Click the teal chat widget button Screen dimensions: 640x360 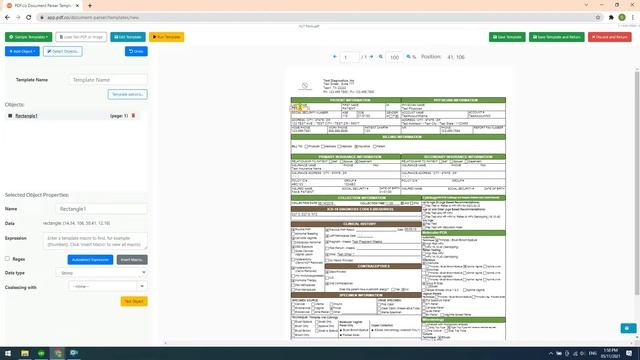point(628,328)
